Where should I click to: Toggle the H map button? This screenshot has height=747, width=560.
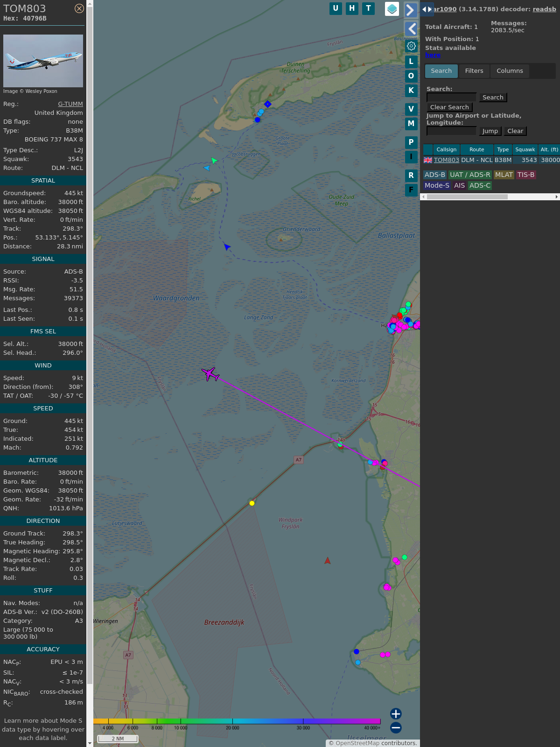coord(352,8)
